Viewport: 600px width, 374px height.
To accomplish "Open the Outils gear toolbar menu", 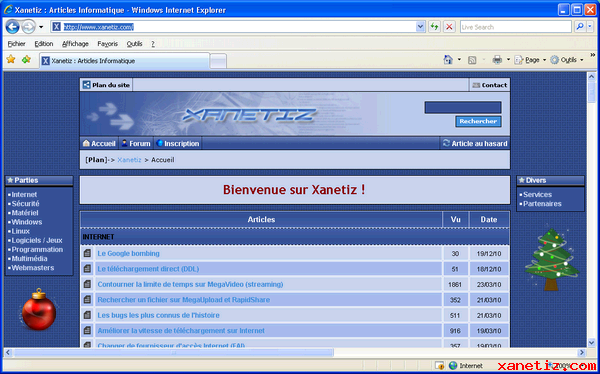I will [567, 60].
